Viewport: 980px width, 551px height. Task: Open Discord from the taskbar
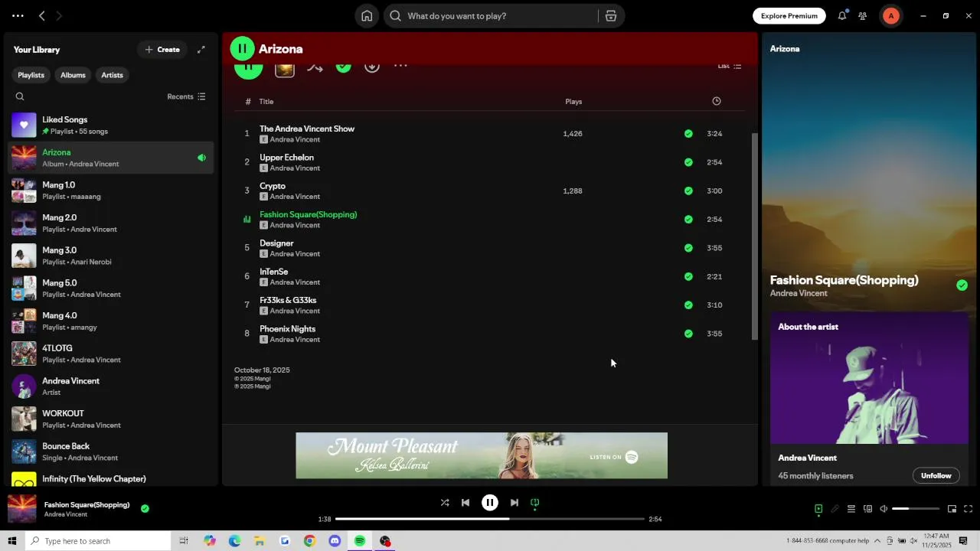pos(335,541)
